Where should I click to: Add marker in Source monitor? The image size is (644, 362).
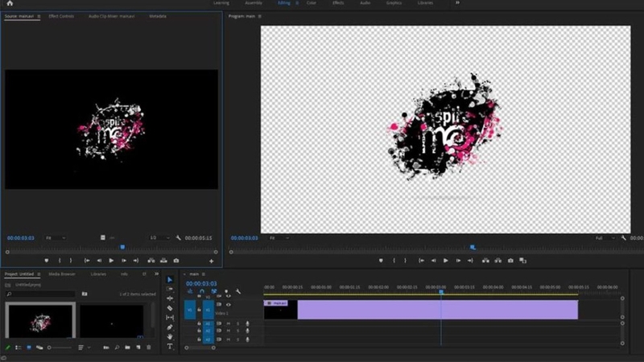tap(47, 261)
